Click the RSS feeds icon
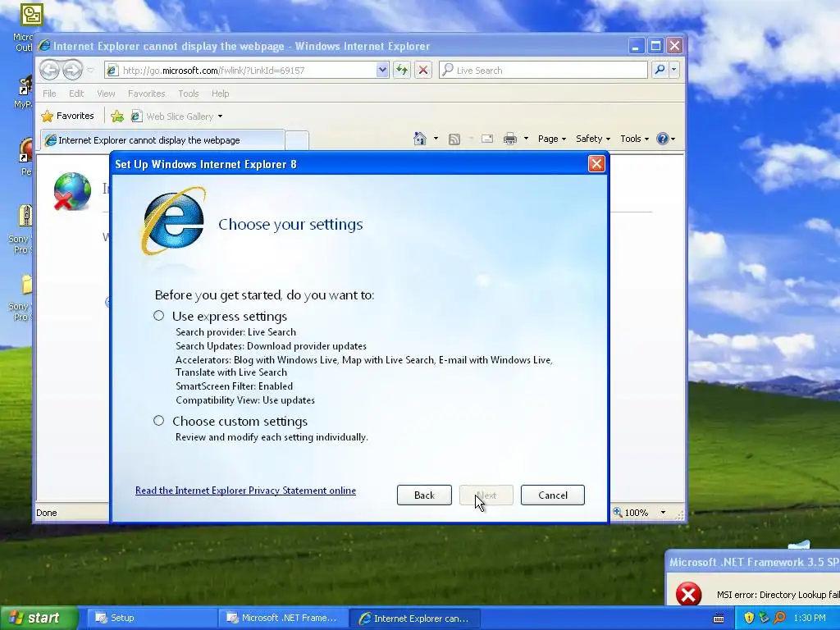This screenshot has width=840, height=630. click(454, 139)
